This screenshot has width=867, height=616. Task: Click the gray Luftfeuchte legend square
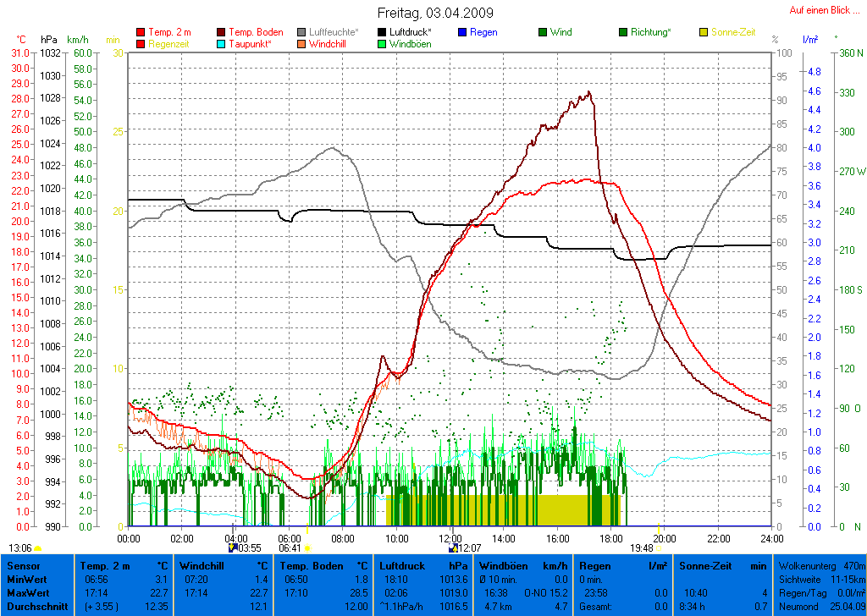click(x=302, y=32)
